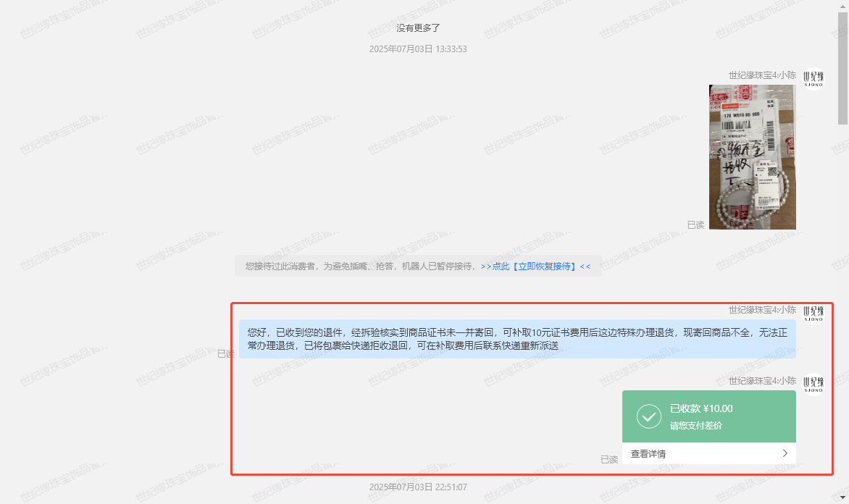Click the 请您支付差价 text in payment card

click(x=695, y=426)
